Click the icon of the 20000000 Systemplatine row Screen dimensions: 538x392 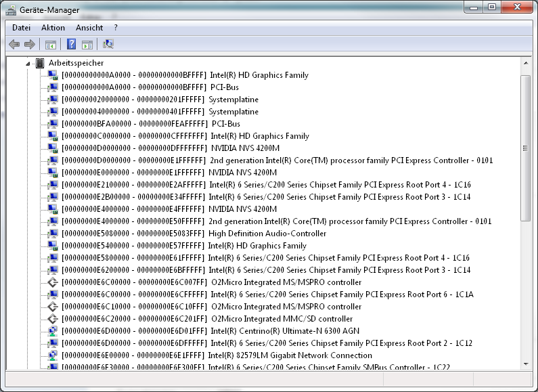[53, 100]
